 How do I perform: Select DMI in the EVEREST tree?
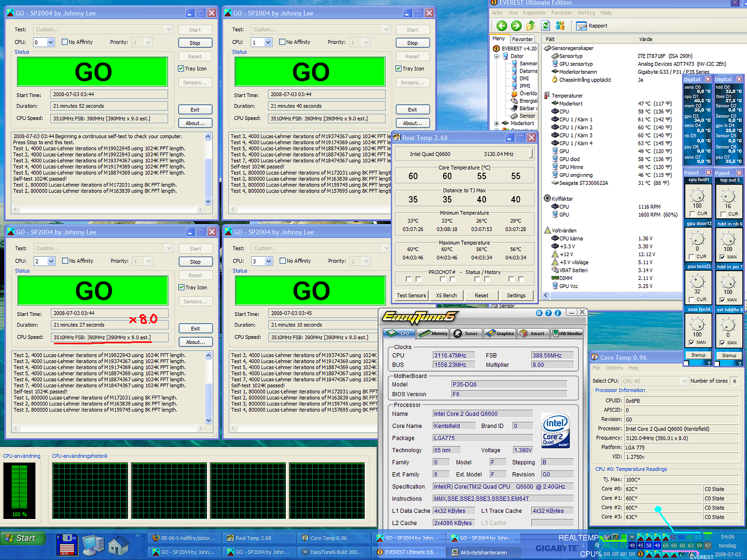[520, 78]
